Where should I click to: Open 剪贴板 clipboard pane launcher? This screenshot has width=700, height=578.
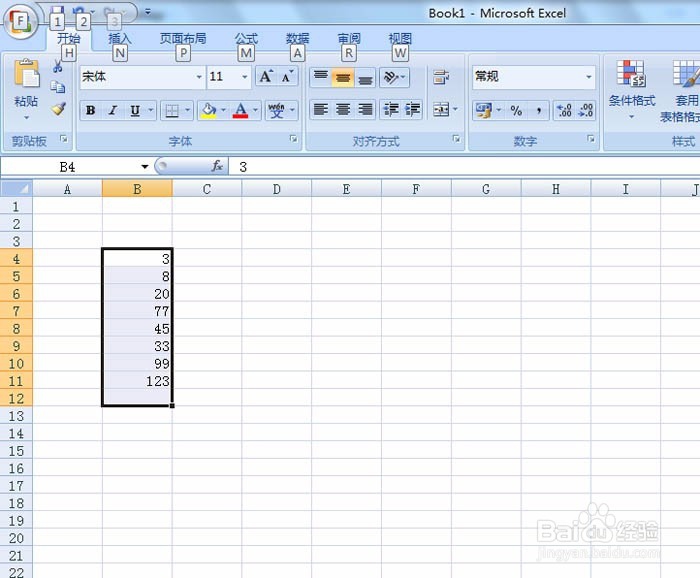click(x=64, y=139)
